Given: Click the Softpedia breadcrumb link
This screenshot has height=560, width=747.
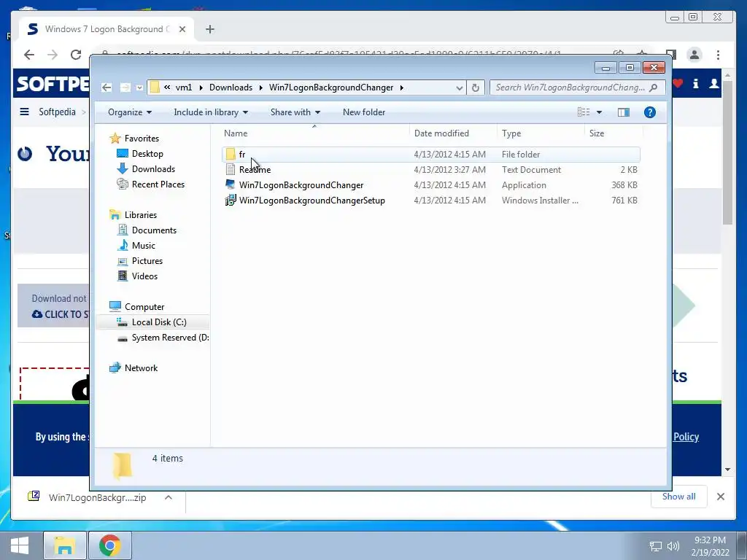Looking at the screenshot, I should point(57,112).
